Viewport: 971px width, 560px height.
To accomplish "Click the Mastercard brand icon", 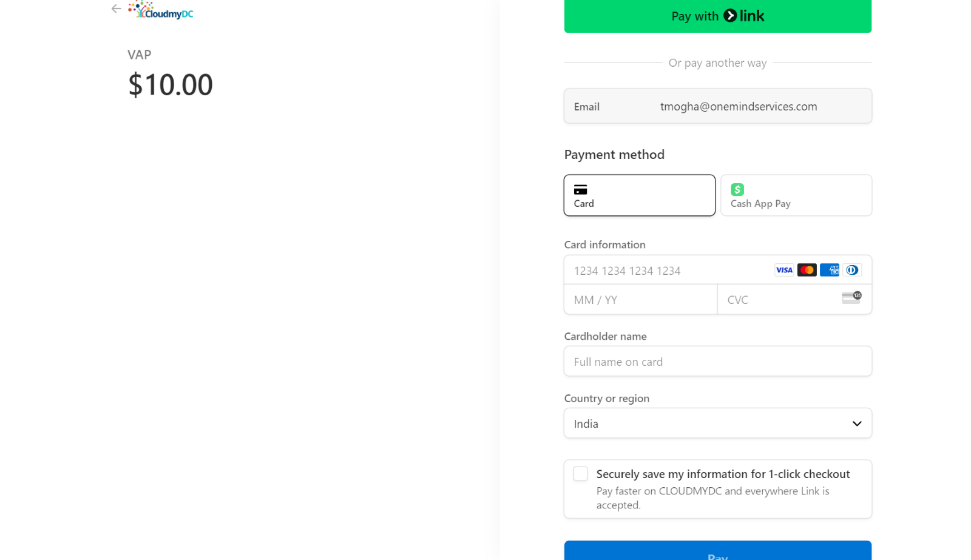I will (807, 270).
